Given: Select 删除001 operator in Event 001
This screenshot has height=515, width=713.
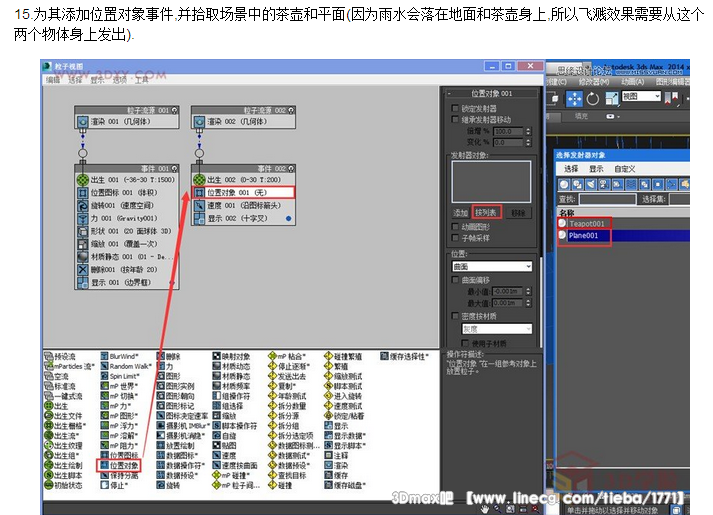Looking at the screenshot, I should tap(127, 270).
